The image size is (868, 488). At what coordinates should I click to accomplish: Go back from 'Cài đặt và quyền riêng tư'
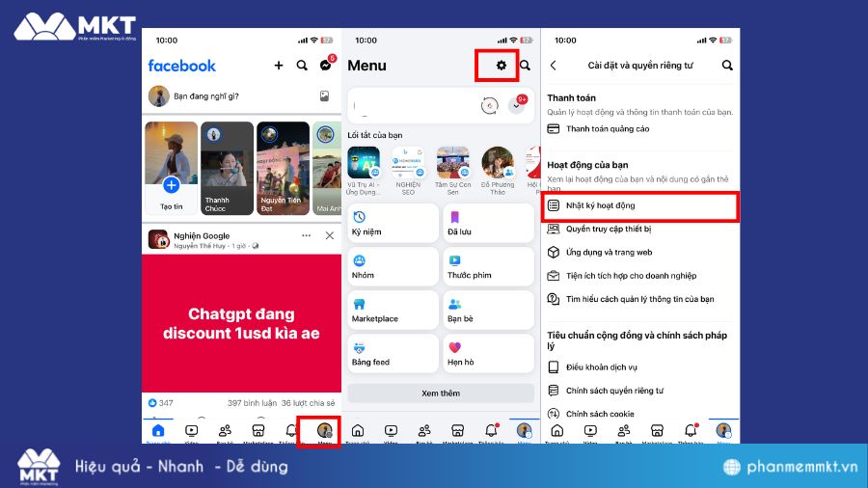click(x=553, y=66)
